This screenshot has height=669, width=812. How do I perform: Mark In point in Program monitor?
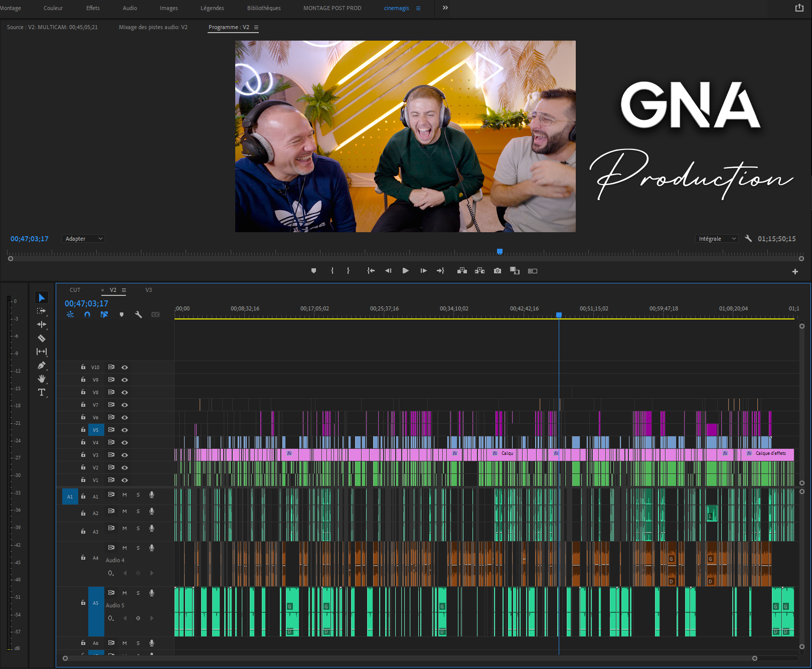coord(332,271)
